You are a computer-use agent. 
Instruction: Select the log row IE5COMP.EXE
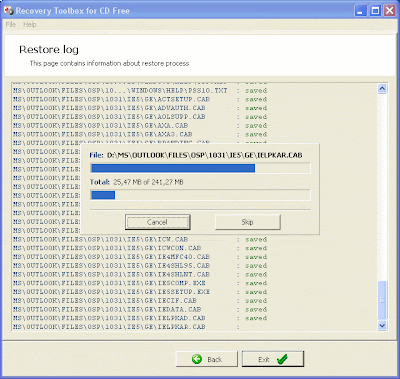[140, 283]
